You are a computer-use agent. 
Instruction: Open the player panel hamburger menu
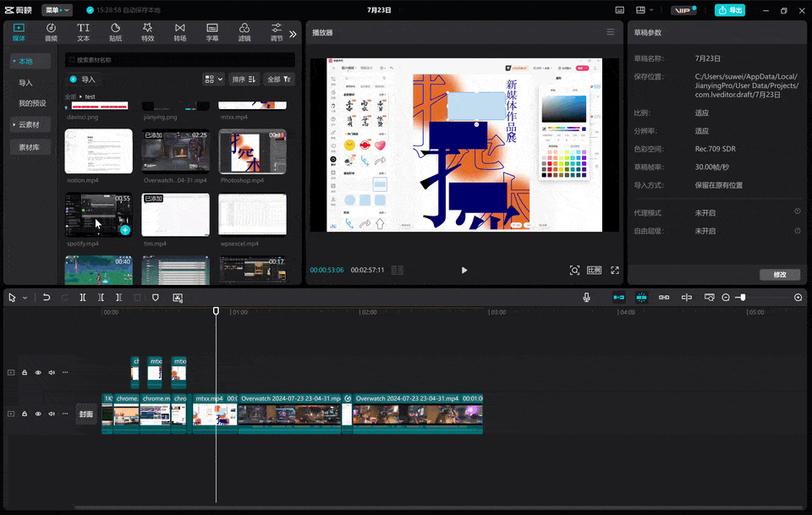[610, 32]
